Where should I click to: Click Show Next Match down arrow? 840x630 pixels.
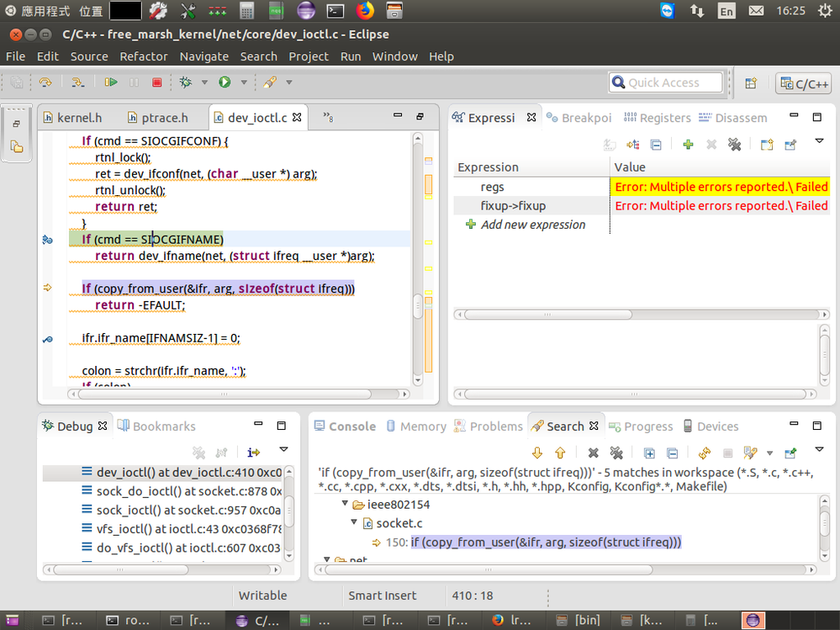pyautogui.click(x=537, y=453)
